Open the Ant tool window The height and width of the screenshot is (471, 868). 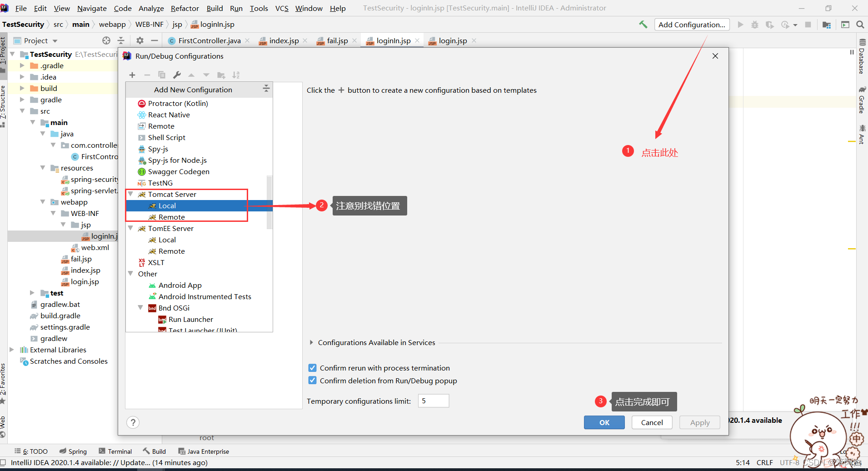click(x=862, y=135)
